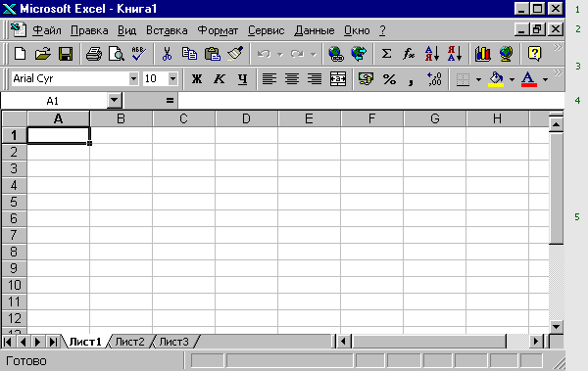This screenshot has width=588, height=371.
Task: Open the Name Box dropdown arrow
Action: pos(115,101)
